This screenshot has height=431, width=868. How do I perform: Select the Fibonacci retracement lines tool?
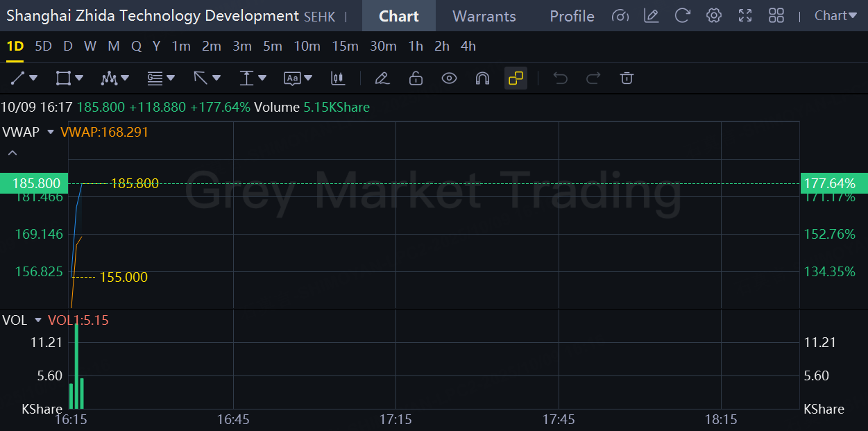click(x=155, y=78)
